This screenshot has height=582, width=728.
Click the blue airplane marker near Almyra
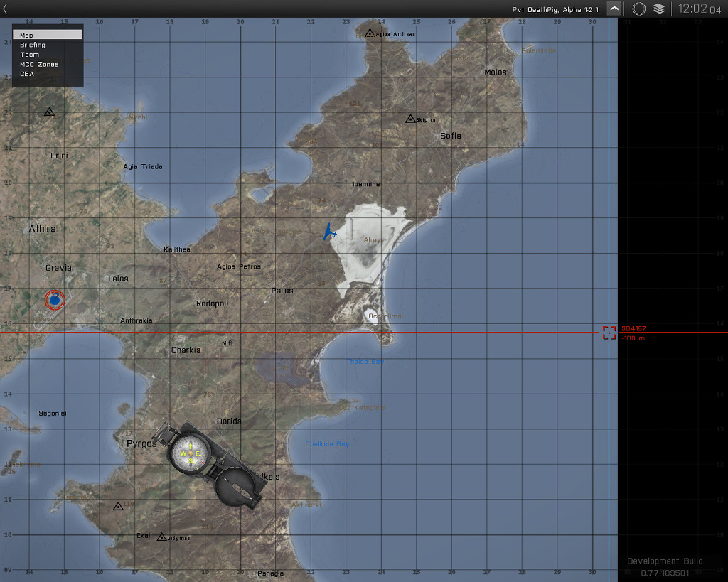329,232
